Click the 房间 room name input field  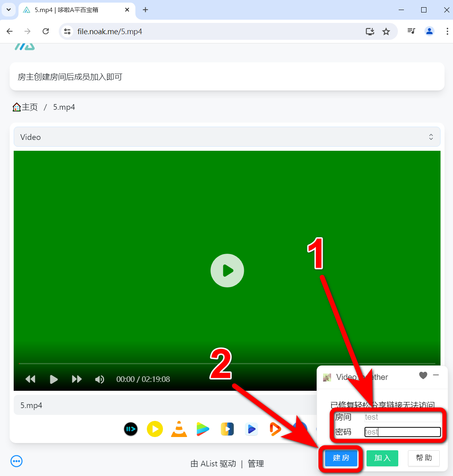(x=402, y=417)
